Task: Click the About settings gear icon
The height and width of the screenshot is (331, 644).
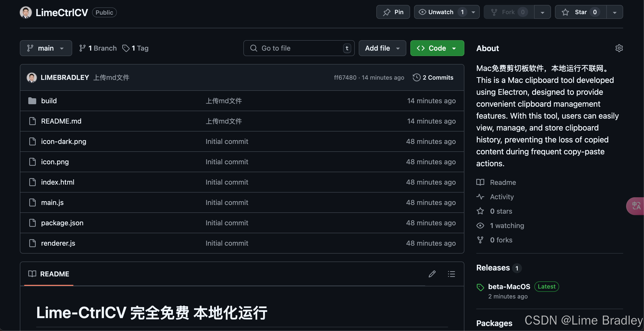Action: tap(619, 48)
